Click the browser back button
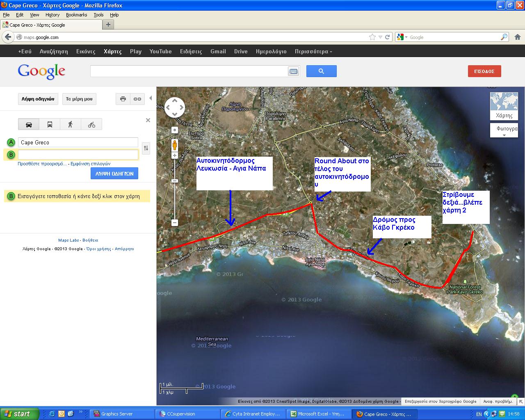This screenshot has width=525, height=420. pos(8,37)
